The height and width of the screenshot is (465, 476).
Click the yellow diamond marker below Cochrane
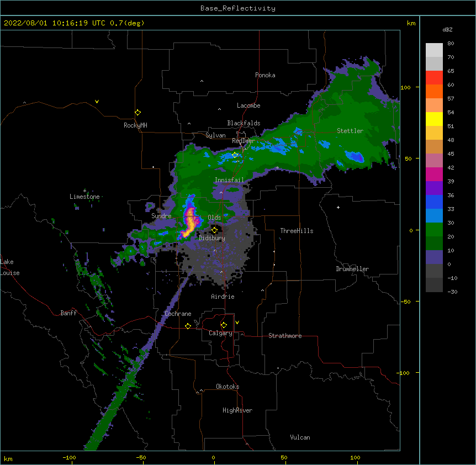tap(188, 326)
